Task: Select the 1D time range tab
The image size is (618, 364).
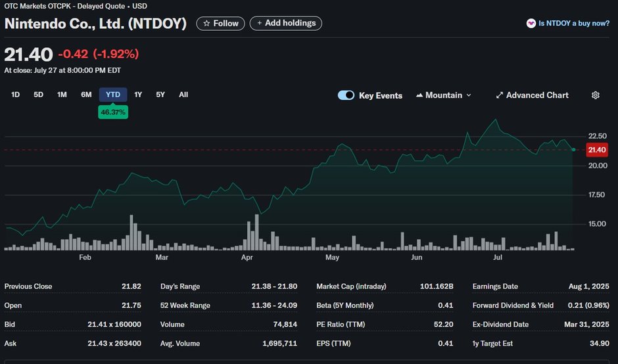Action: (x=15, y=95)
